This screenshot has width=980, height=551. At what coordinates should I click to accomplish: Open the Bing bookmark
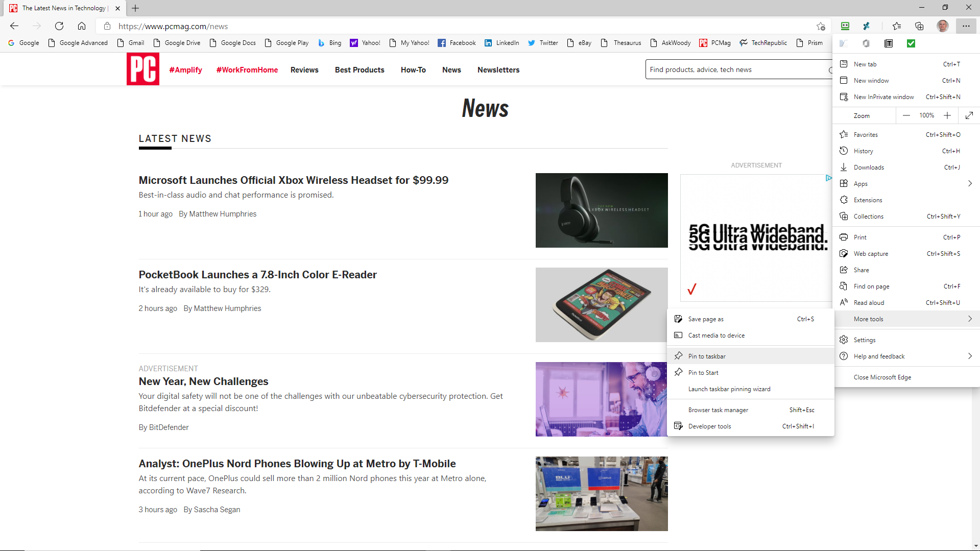point(330,43)
